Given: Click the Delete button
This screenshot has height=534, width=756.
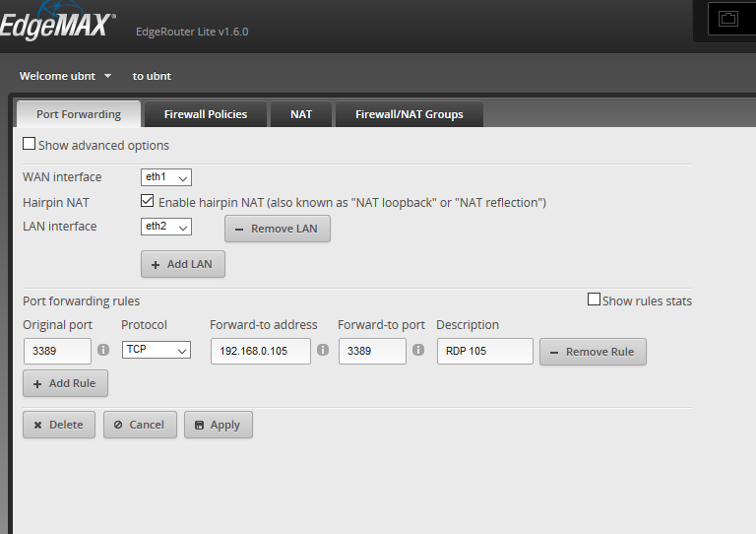Looking at the screenshot, I should (59, 425).
